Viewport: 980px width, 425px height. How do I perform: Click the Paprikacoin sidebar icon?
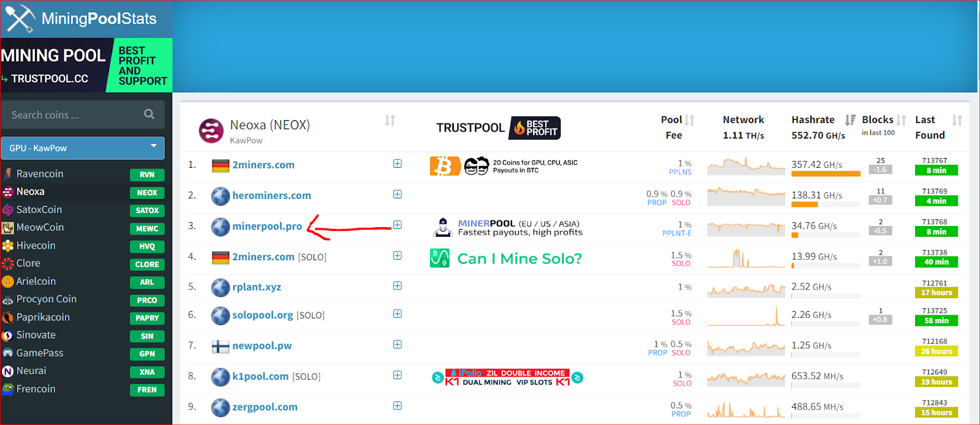coord(8,317)
